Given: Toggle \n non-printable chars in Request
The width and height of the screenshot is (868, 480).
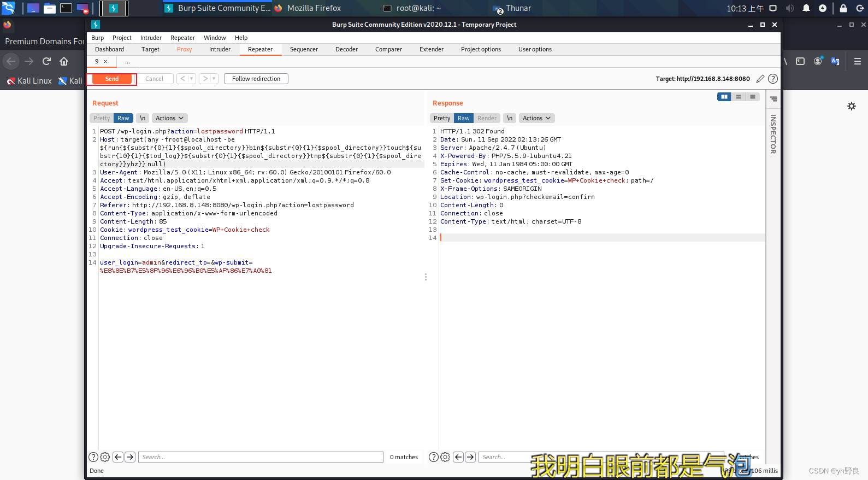Looking at the screenshot, I should [x=143, y=118].
